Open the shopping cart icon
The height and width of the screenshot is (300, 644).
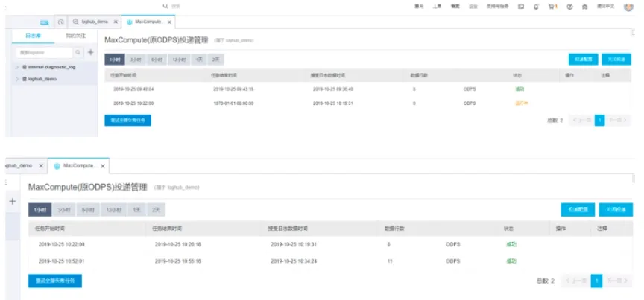[552, 7]
